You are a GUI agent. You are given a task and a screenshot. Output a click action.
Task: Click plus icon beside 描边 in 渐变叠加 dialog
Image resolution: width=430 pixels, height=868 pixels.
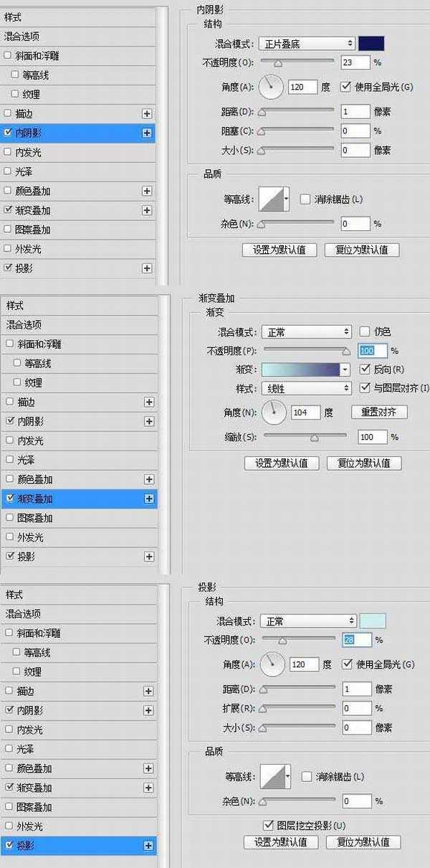149,402
